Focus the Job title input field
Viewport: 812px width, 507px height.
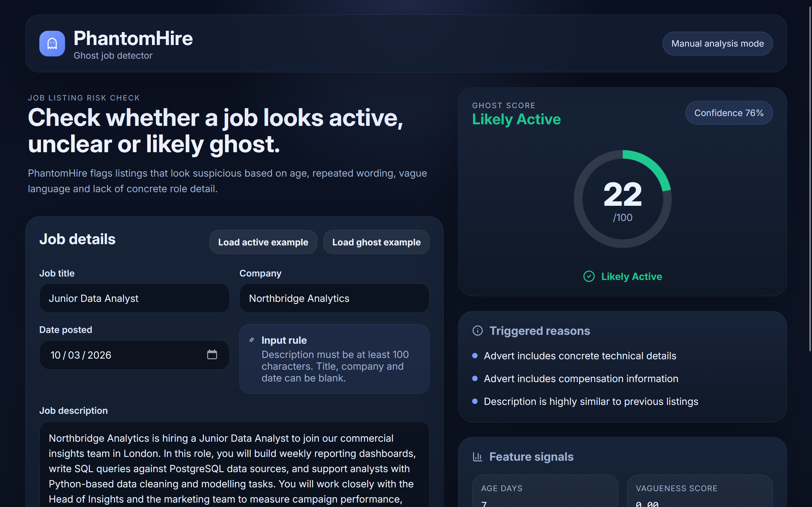(134, 298)
